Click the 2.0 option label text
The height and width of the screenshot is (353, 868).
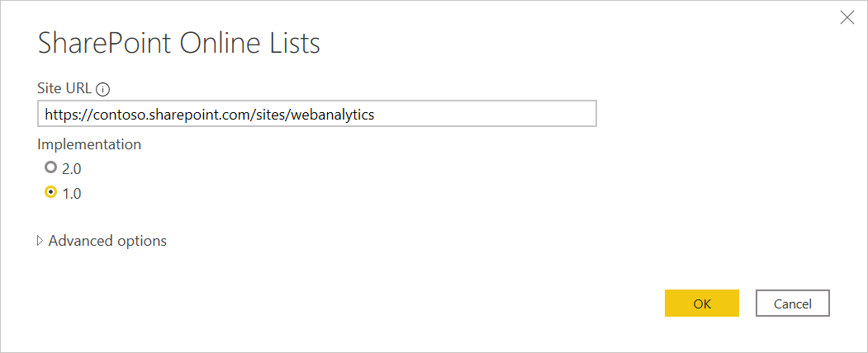[x=71, y=169]
